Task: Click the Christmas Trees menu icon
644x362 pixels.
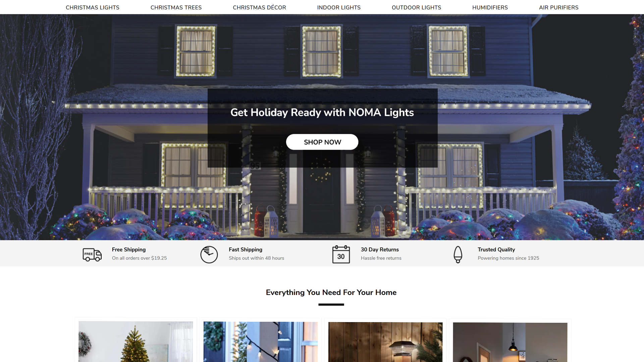Action: pos(176,7)
